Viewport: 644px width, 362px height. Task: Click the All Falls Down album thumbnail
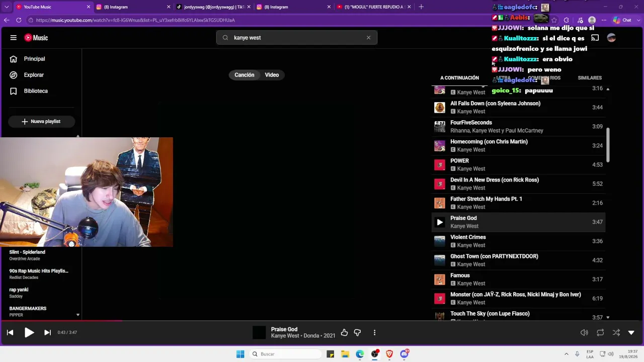[x=440, y=107]
